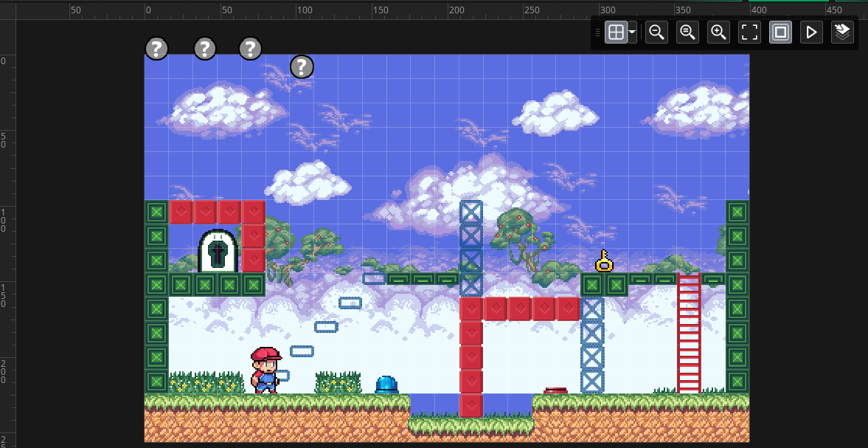
Task: Select the red pressure switch on ground
Action: pos(556,390)
